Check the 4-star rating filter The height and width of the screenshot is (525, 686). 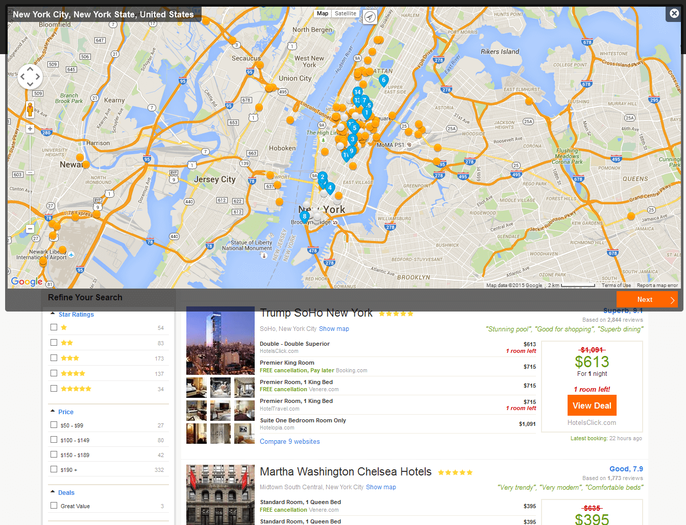click(x=53, y=373)
